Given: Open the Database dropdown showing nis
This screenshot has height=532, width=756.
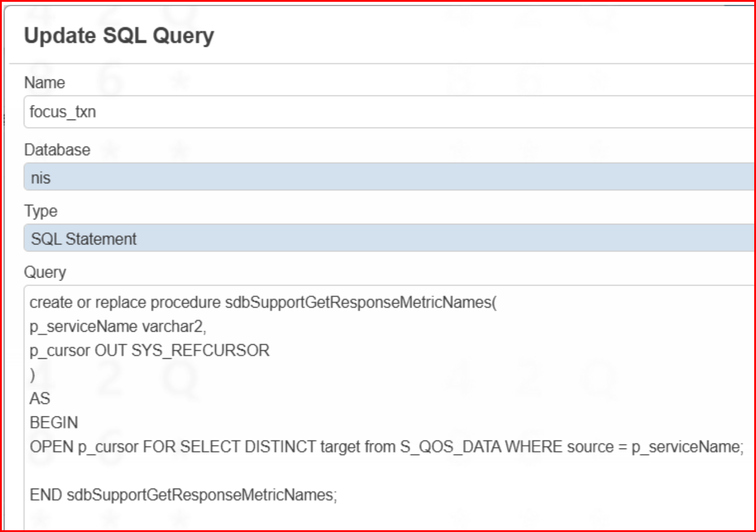Looking at the screenshot, I should coord(388,177).
